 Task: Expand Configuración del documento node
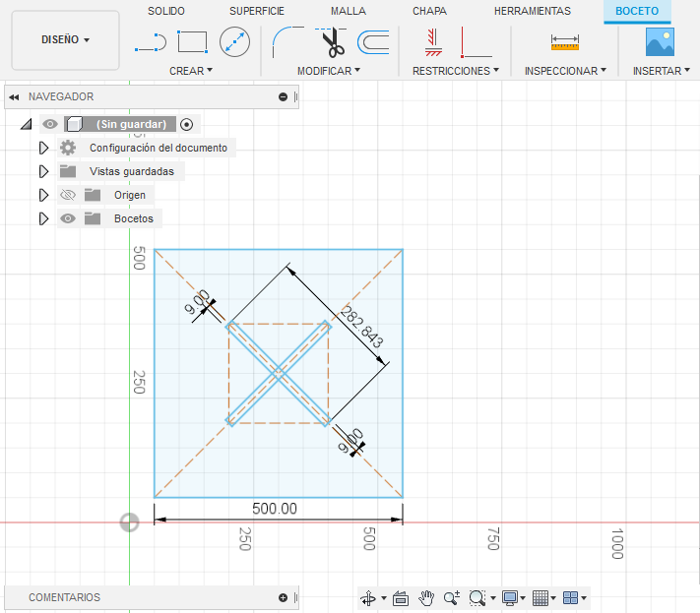[x=43, y=148]
